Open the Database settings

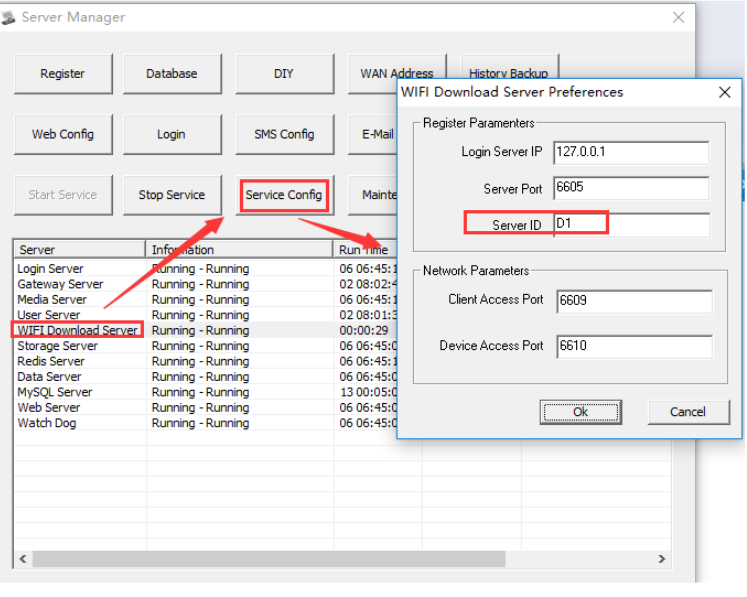171,74
